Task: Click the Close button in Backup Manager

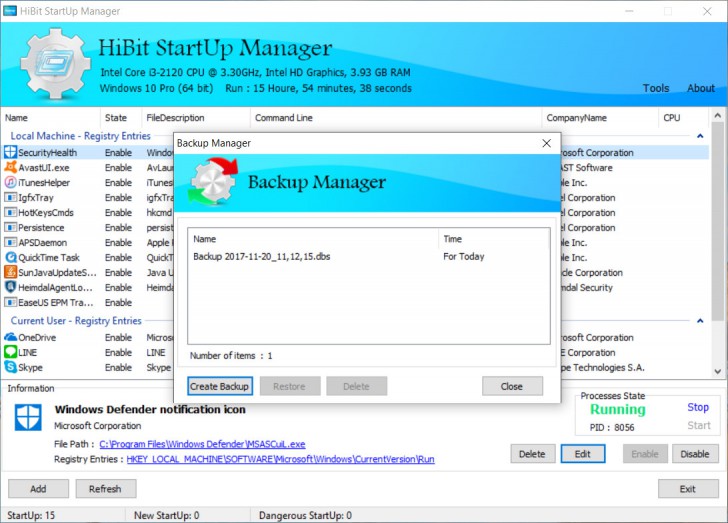Action: pos(512,386)
